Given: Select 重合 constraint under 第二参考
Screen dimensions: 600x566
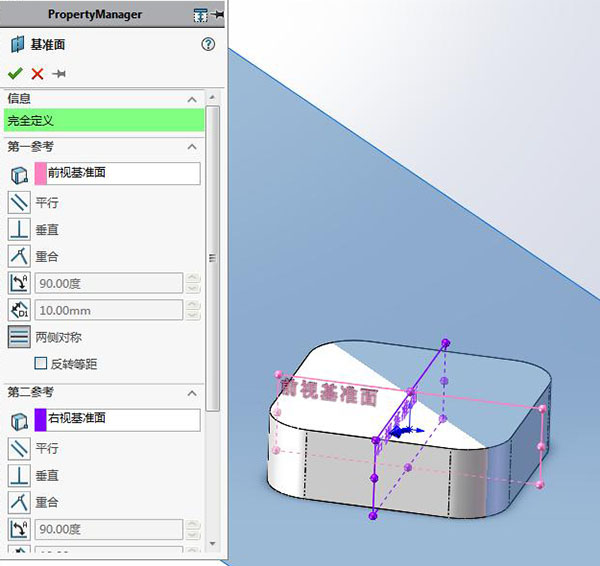Looking at the screenshot, I should click(x=19, y=502).
